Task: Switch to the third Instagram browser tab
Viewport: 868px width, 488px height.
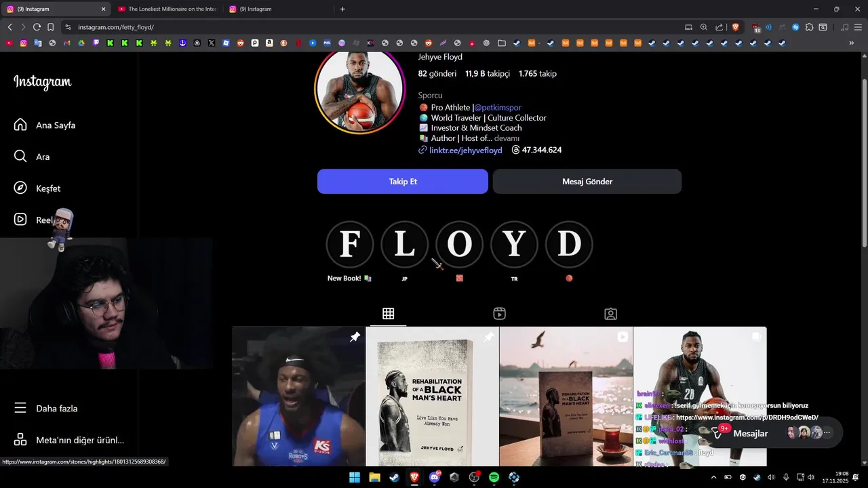Action: (278, 9)
